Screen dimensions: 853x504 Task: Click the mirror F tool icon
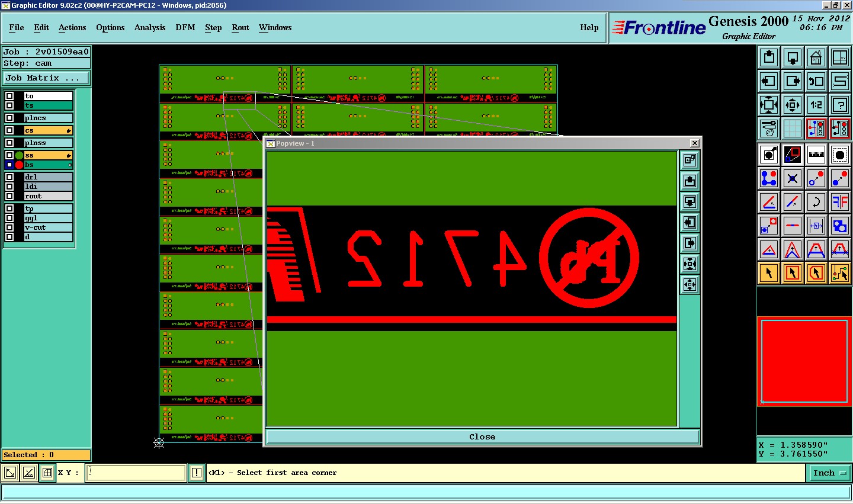(x=840, y=202)
